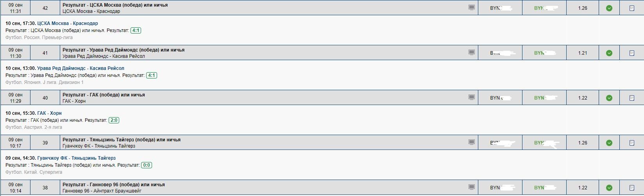Click the 0:0 result badge for Тяньцзинь Тайгерз
Viewport: 644px width, 196px height.
pyautogui.click(x=147, y=165)
